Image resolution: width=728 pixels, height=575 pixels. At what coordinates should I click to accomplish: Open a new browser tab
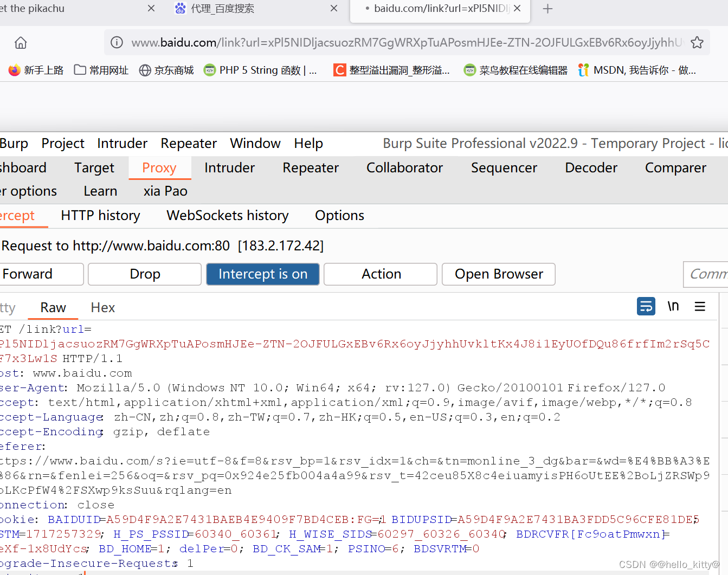point(547,9)
